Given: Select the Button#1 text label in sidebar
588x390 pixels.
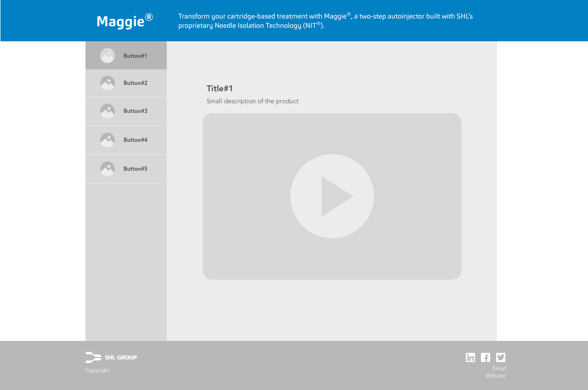Looking at the screenshot, I should click(135, 56).
